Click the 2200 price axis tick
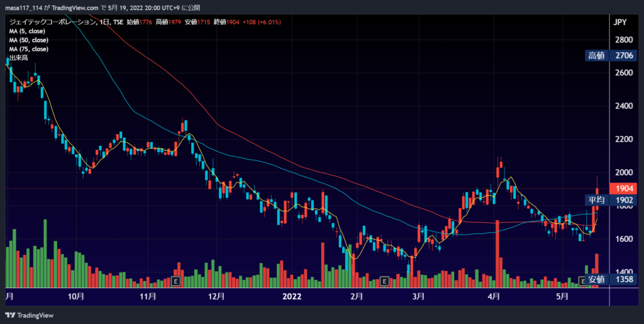This screenshot has height=324, width=644. (625, 140)
